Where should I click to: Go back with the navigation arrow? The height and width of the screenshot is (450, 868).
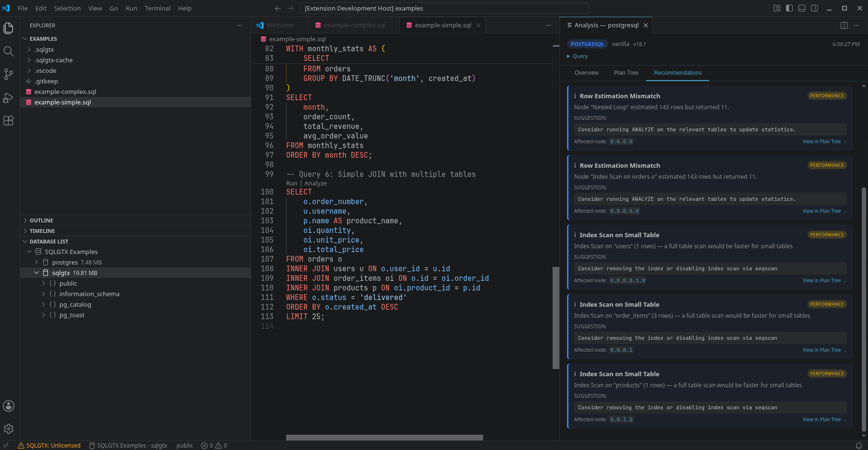tap(278, 8)
